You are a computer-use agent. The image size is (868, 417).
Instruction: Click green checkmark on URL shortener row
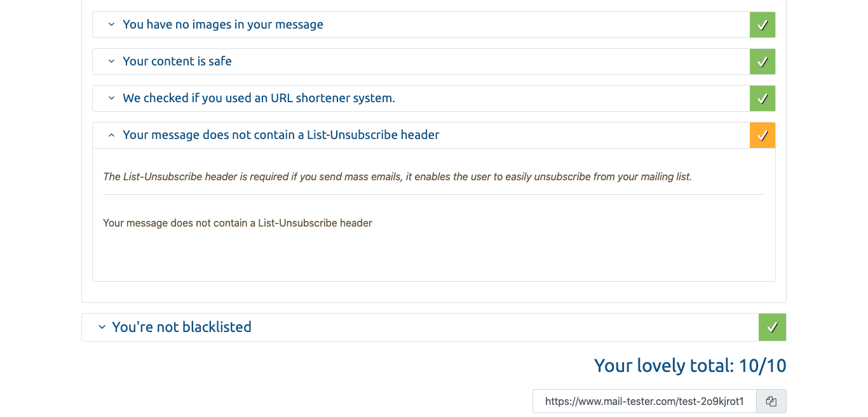pos(763,98)
